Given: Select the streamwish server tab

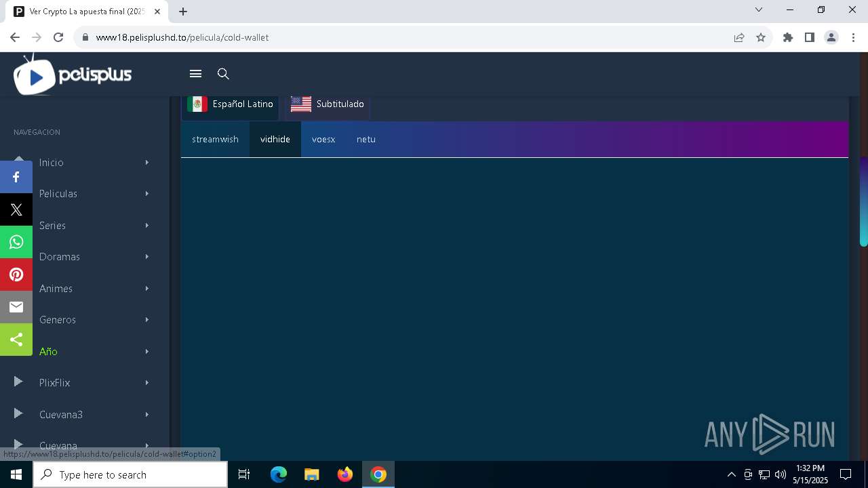Looking at the screenshot, I should point(215,139).
